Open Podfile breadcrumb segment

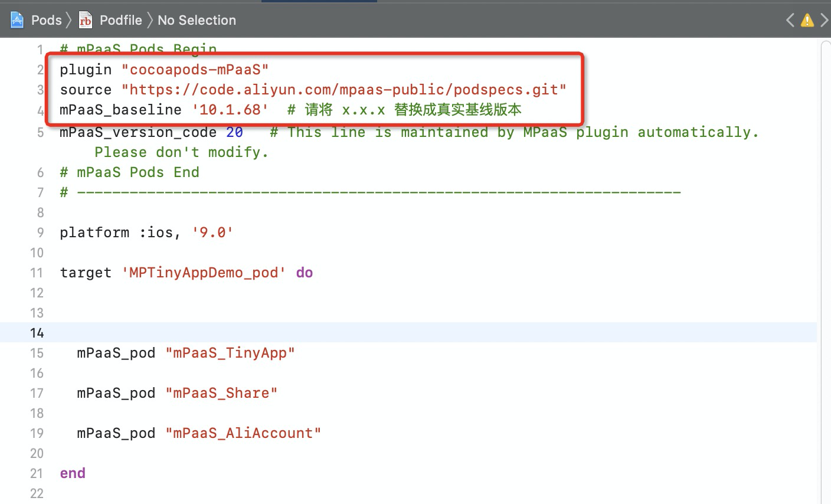click(121, 20)
